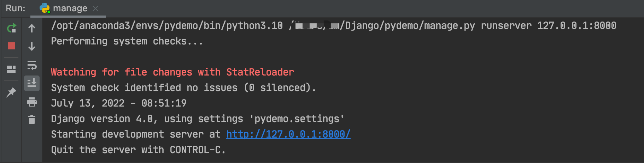Viewport: 644px width, 163px height.
Task: Pin the Run tab with pin icon
Action: click(x=11, y=92)
